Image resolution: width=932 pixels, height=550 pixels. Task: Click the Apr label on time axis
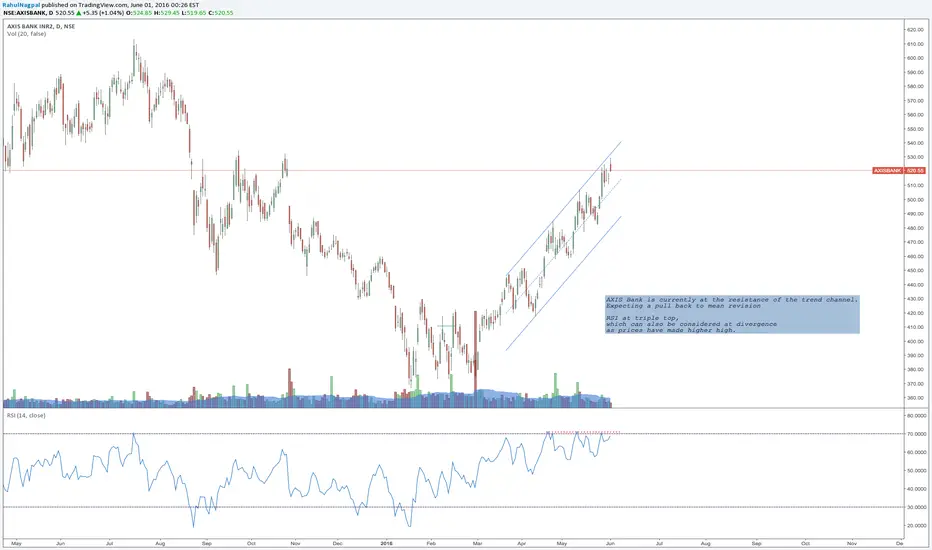521,543
